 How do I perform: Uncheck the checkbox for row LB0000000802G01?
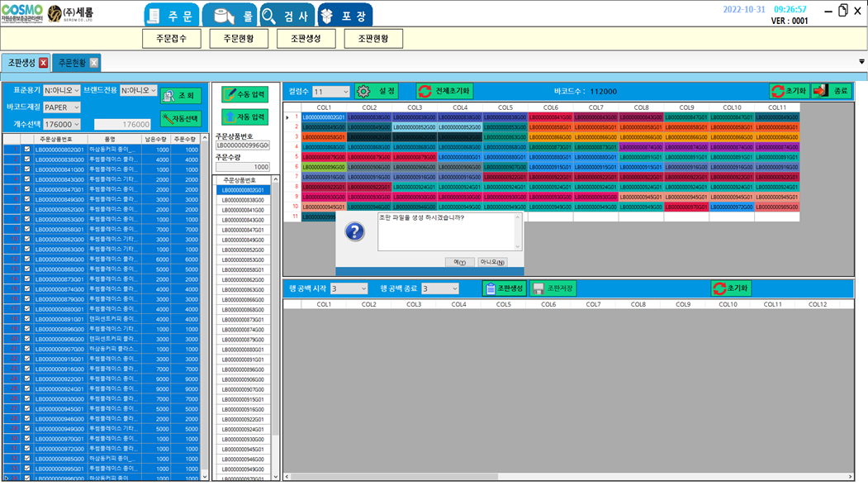[27, 150]
